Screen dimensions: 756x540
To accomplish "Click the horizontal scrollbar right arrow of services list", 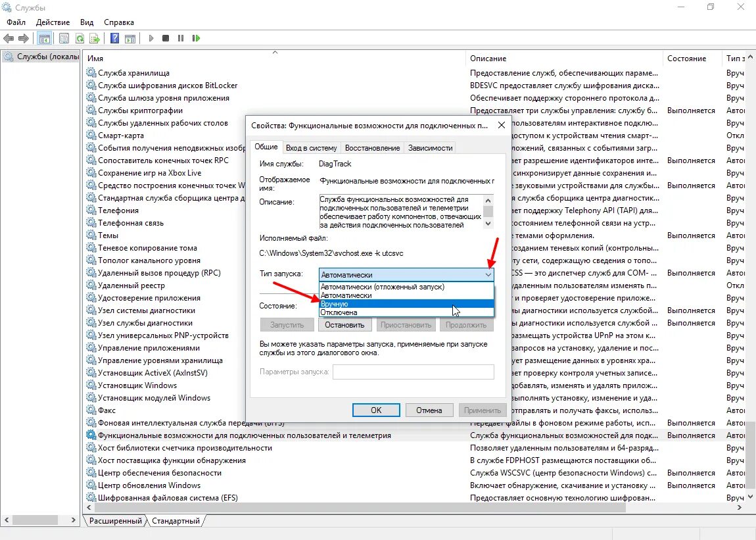I will (x=740, y=508).
